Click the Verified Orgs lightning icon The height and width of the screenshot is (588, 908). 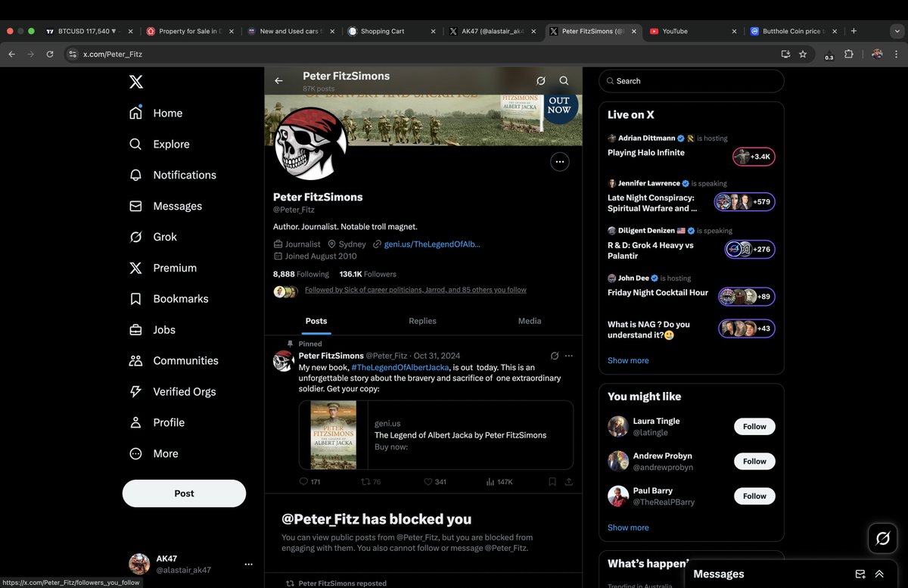[135, 392]
